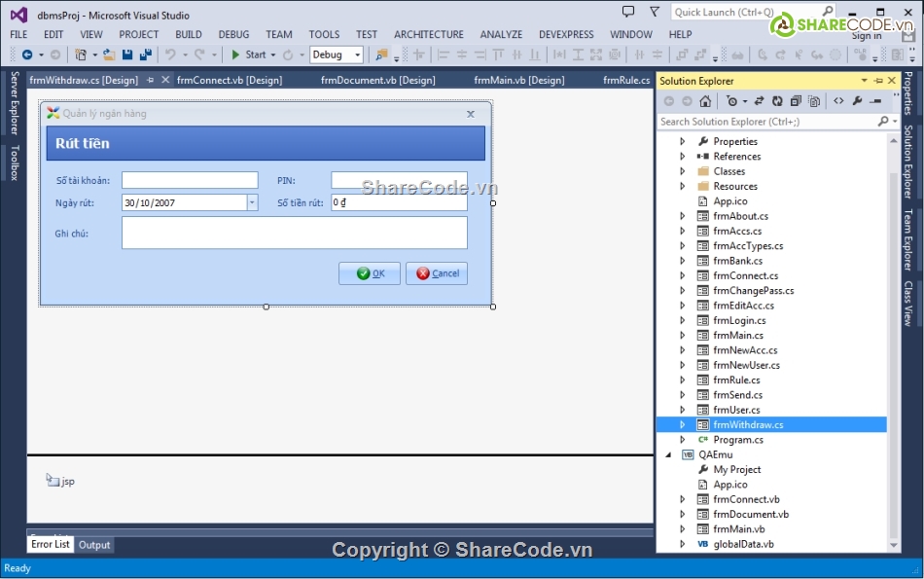This screenshot has height=579, width=924.
Task: Click the Solution Explorer vertical scrollbar
Action: click(893, 342)
